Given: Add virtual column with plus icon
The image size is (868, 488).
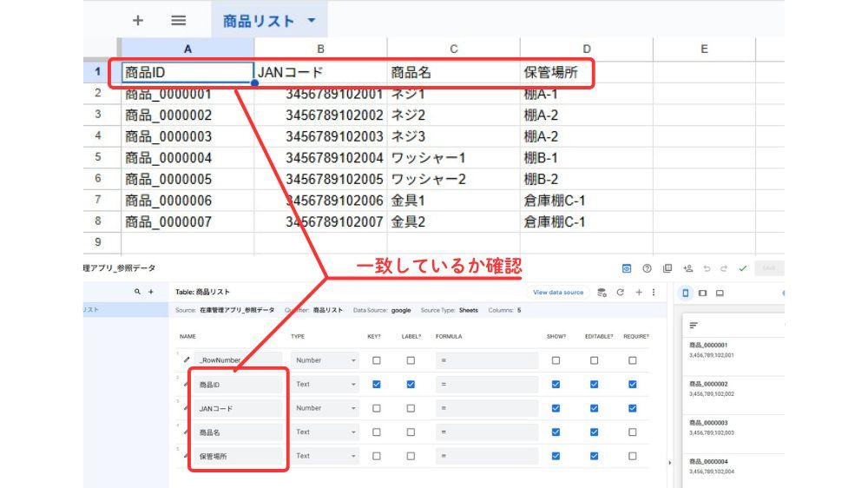Looking at the screenshot, I should pyautogui.click(x=639, y=292).
